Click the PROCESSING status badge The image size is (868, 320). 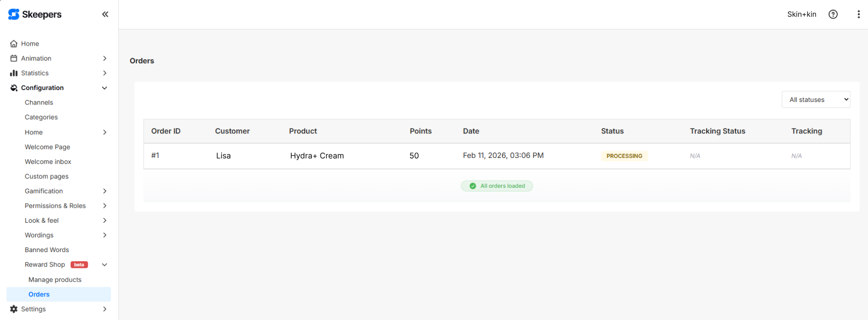[x=624, y=156]
